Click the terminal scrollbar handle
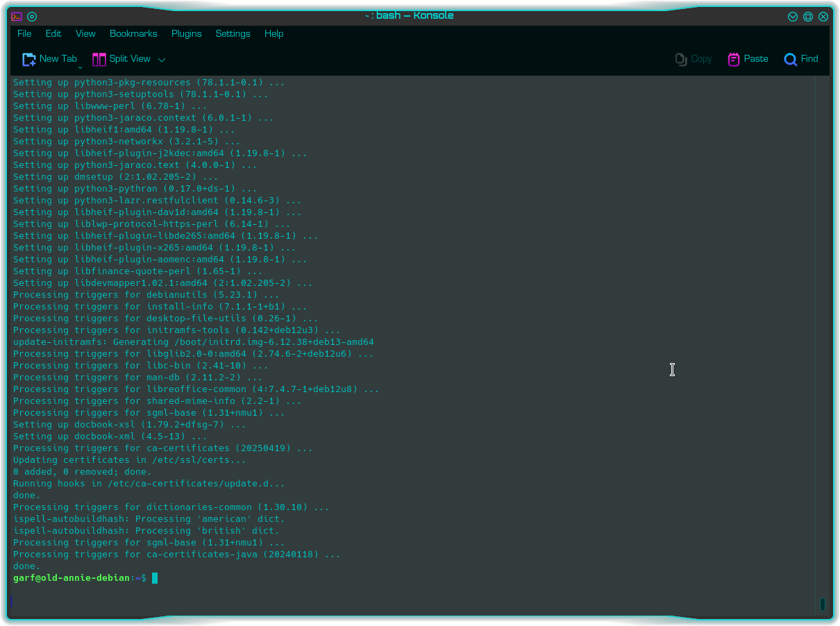Image resolution: width=840 pixels, height=626 pixels. tap(823, 604)
